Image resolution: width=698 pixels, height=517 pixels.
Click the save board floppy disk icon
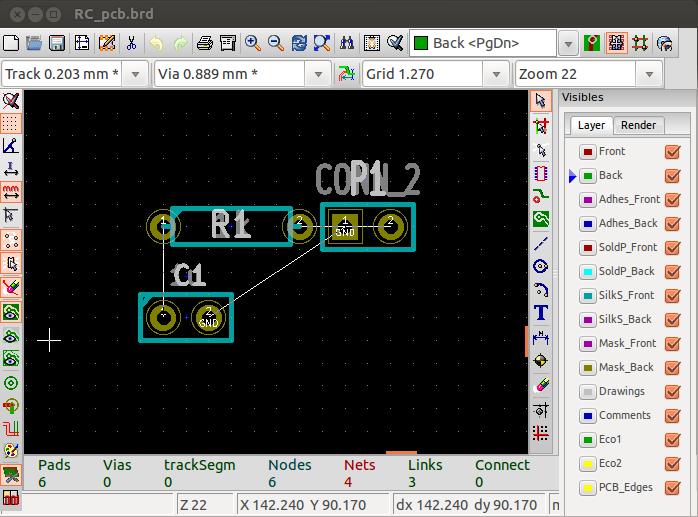[x=58, y=43]
